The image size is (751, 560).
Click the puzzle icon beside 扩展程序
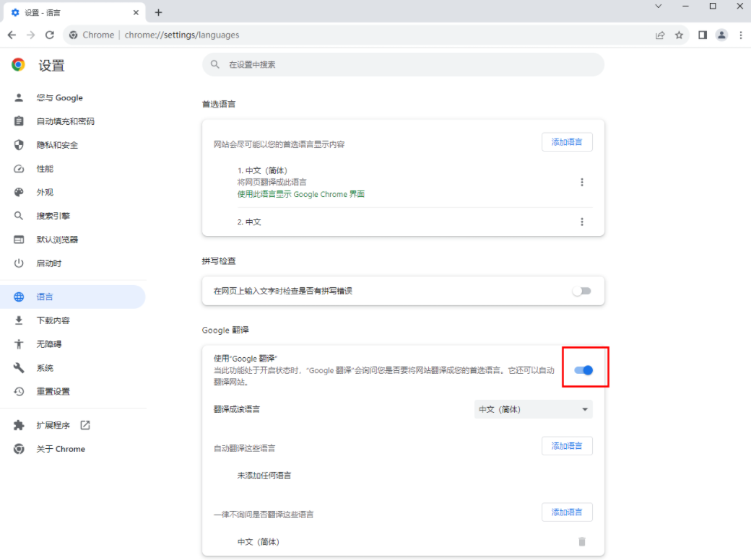(19, 425)
